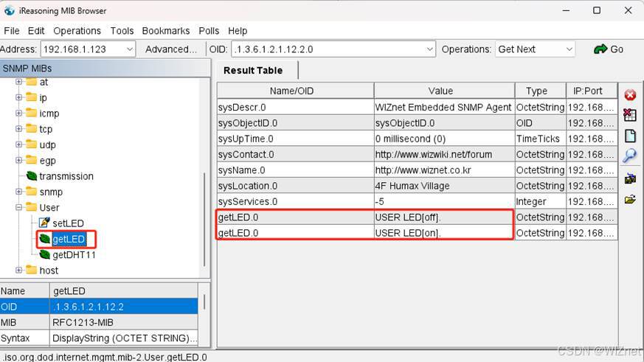
Task: Expand the ip tree node
Action: click(18, 97)
